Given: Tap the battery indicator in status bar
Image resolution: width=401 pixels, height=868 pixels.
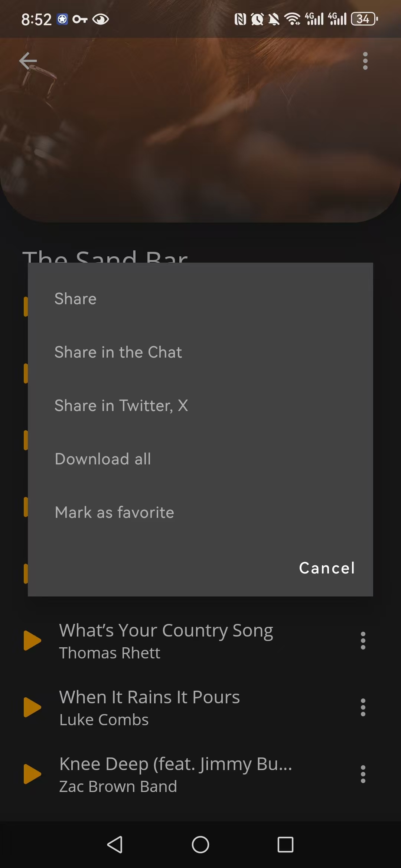Looking at the screenshot, I should tap(363, 19).
